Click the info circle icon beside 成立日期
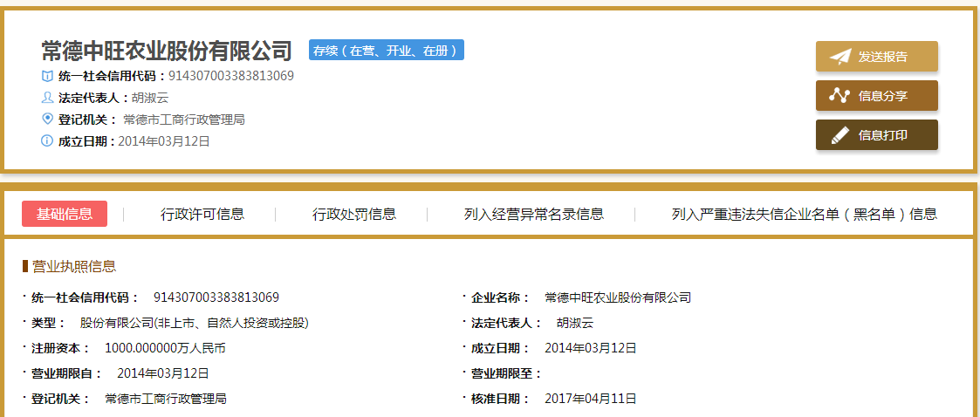980x417 pixels. click(x=47, y=140)
